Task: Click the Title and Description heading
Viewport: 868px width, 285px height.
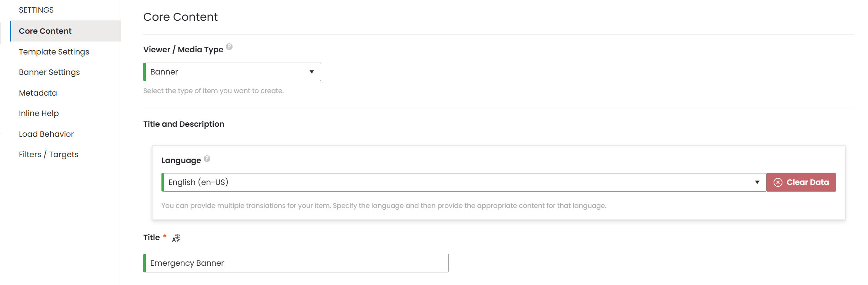Action: click(184, 124)
